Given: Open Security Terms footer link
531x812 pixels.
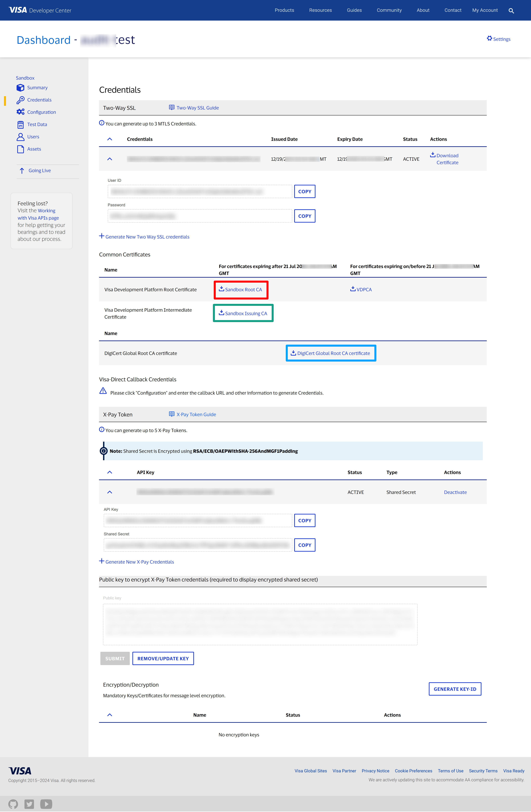Looking at the screenshot, I should pyautogui.click(x=483, y=771).
